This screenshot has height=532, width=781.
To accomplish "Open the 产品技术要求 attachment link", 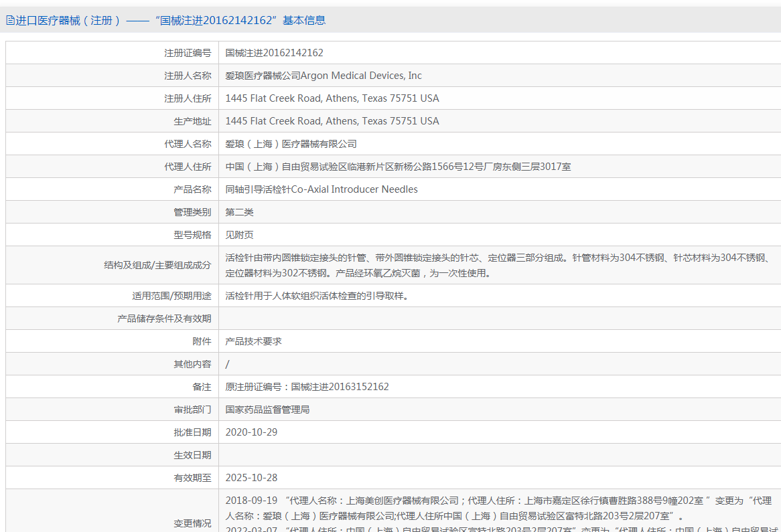I will (253, 341).
